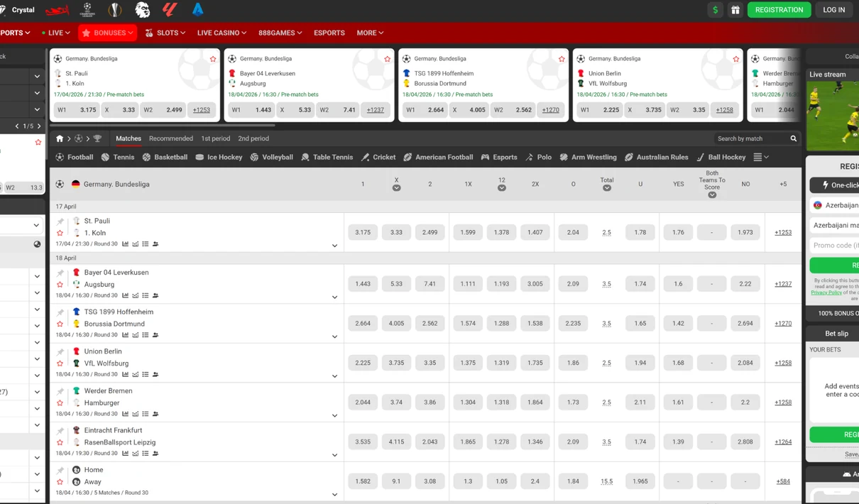
Task: Star the Bayer 04 Leverkusen match row
Action: coord(60,285)
